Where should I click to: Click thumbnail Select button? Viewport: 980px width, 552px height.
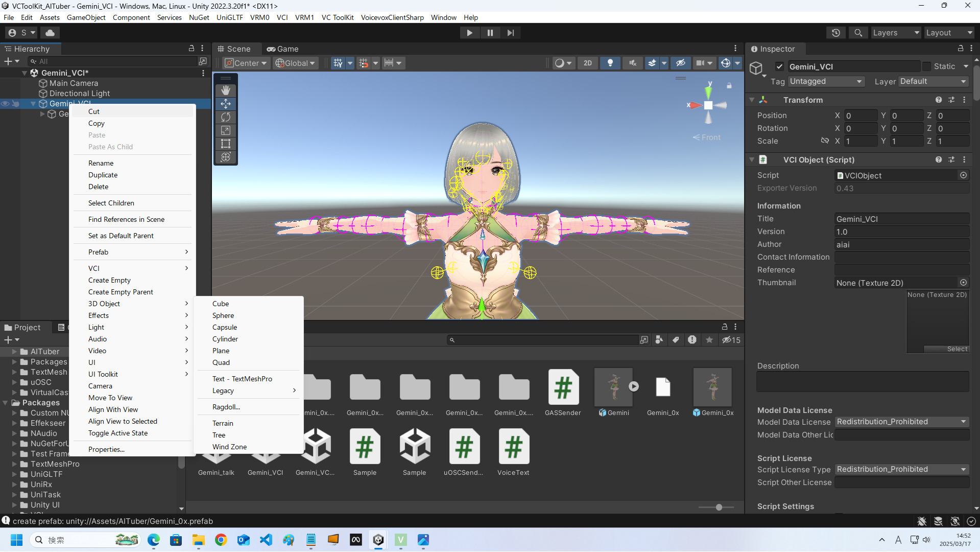pyautogui.click(x=946, y=349)
